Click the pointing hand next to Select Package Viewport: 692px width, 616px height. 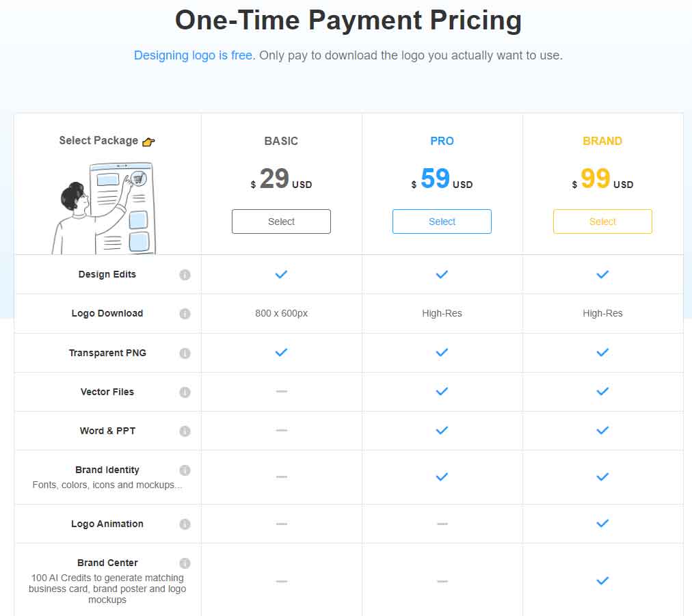[x=147, y=142]
